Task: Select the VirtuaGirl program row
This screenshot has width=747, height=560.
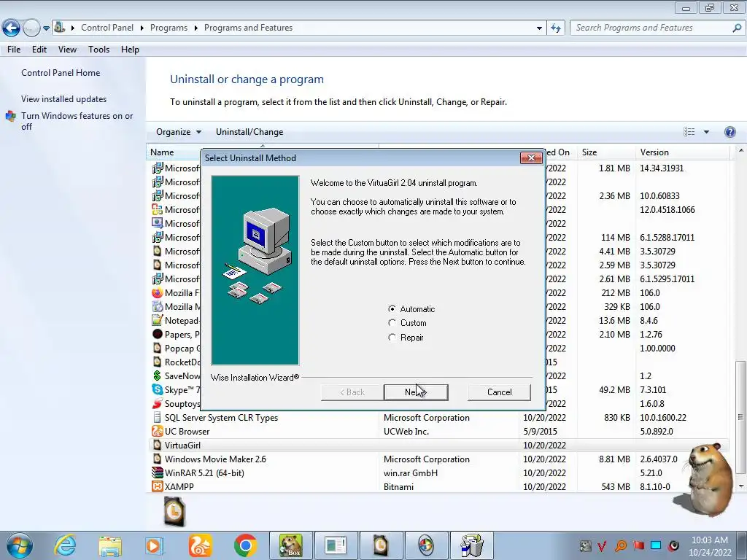Action: coord(438,446)
